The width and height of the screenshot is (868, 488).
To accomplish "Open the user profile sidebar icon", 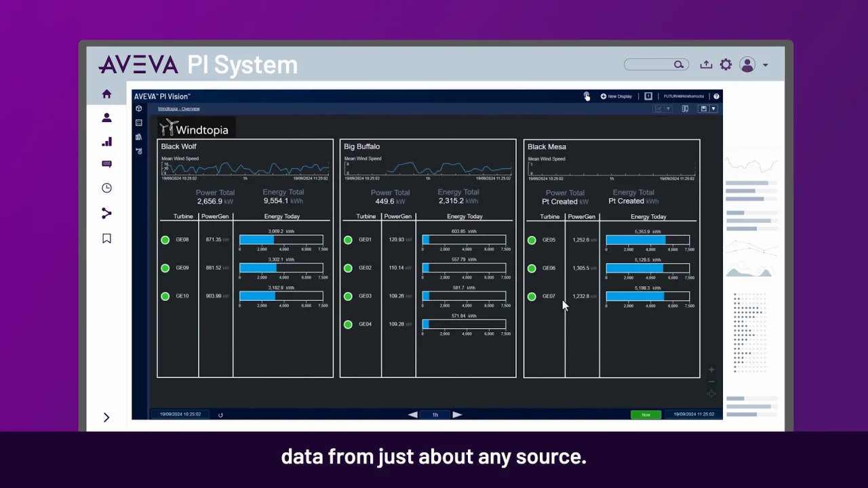I will pos(106,118).
